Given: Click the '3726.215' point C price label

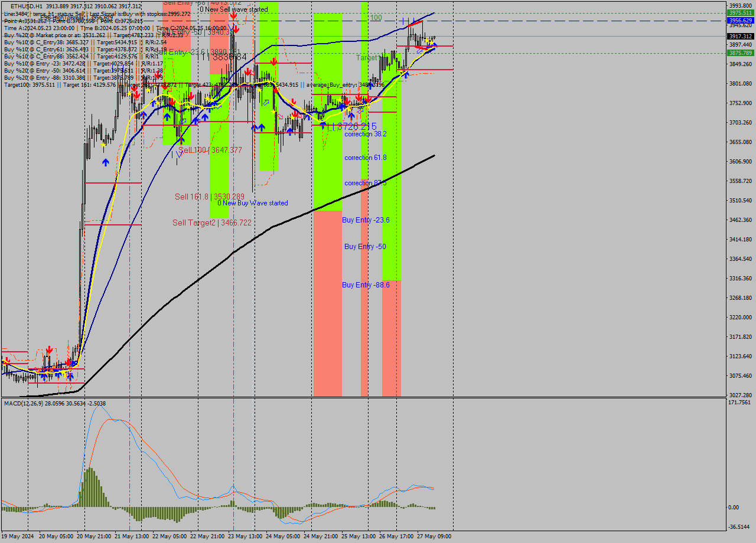Looking at the screenshot, I should (x=356, y=126).
